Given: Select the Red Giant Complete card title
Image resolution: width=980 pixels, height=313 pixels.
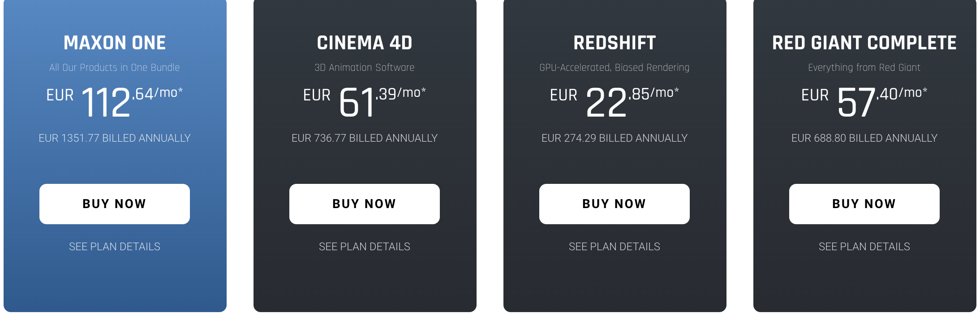Looking at the screenshot, I should [x=864, y=43].
